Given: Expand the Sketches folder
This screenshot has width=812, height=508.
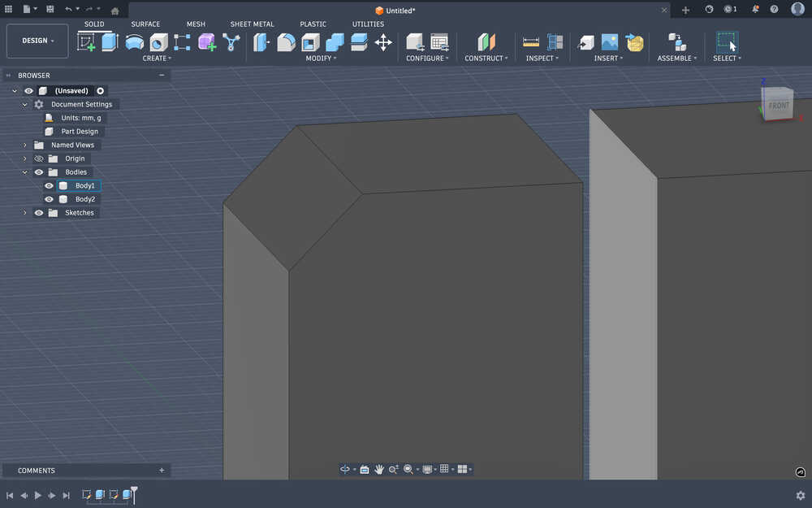Looking at the screenshot, I should click(24, 212).
